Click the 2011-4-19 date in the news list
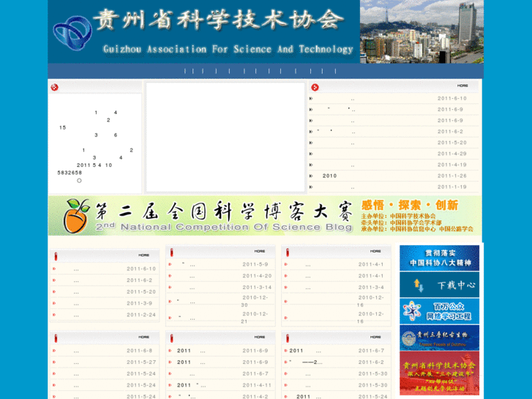 click(x=452, y=165)
